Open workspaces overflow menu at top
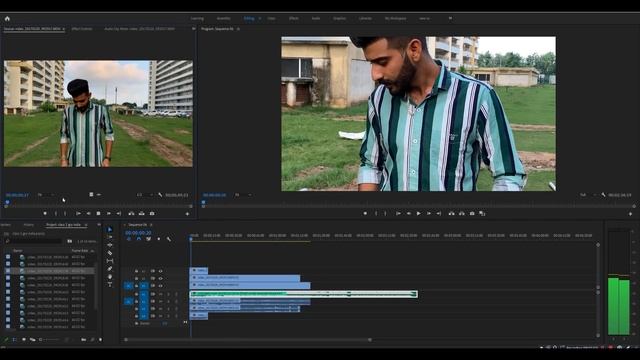The width and height of the screenshot is (640, 360). click(450, 18)
